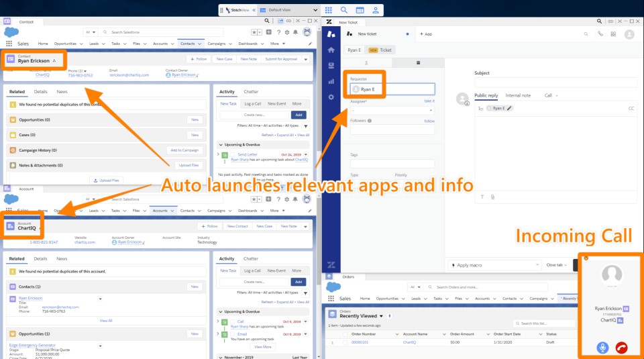
Task: Decline the incoming call with red phone
Action: 623,347
